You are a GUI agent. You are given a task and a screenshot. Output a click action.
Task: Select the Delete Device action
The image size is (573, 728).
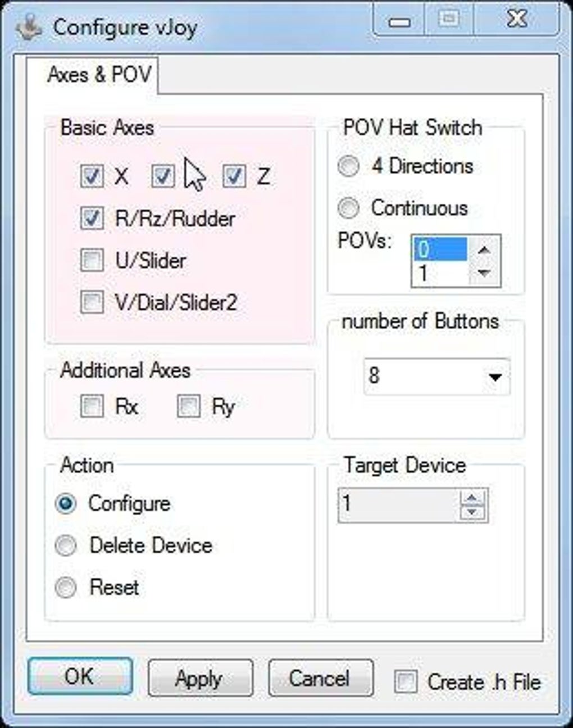(66, 545)
